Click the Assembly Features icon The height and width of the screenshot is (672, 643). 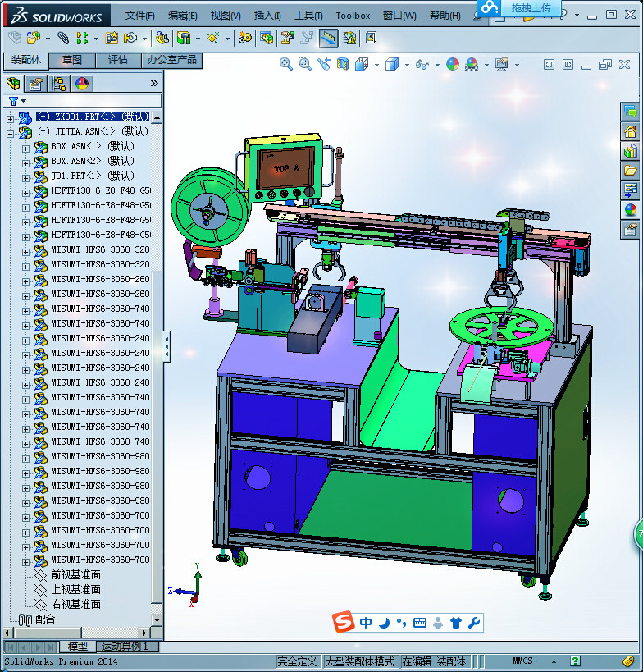184,38
